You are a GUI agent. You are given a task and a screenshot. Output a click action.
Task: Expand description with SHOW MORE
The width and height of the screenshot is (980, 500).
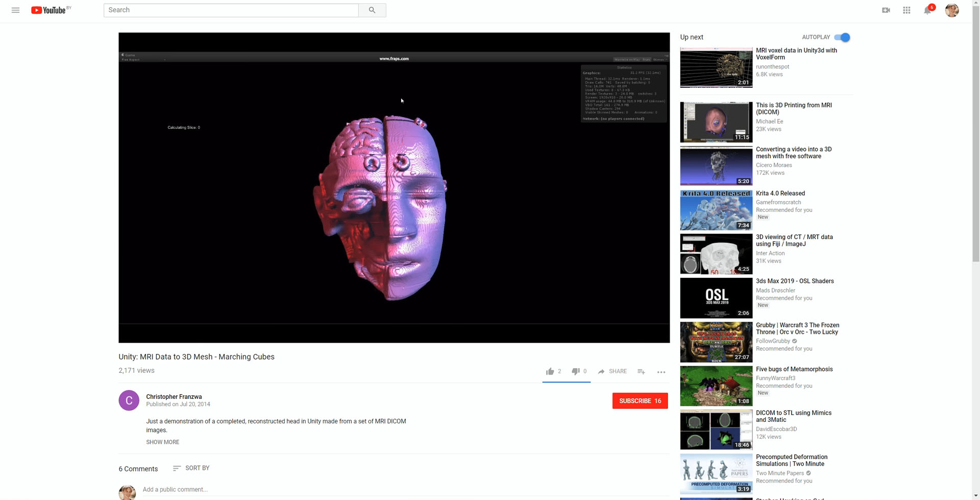click(162, 442)
